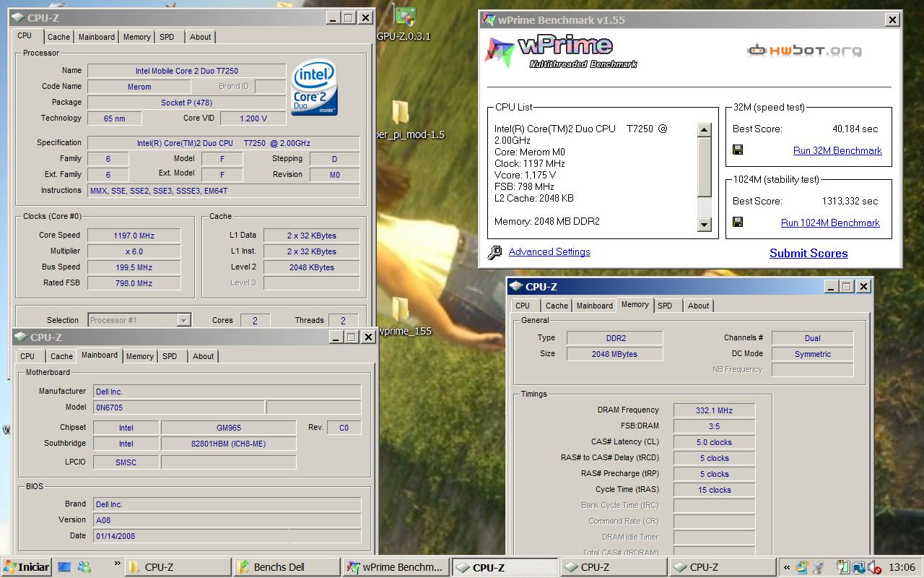Image resolution: width=924 pixels, height=578 pixels.
Task: Open Memory tab in the Mainboard window
Action: coord(140,356)
